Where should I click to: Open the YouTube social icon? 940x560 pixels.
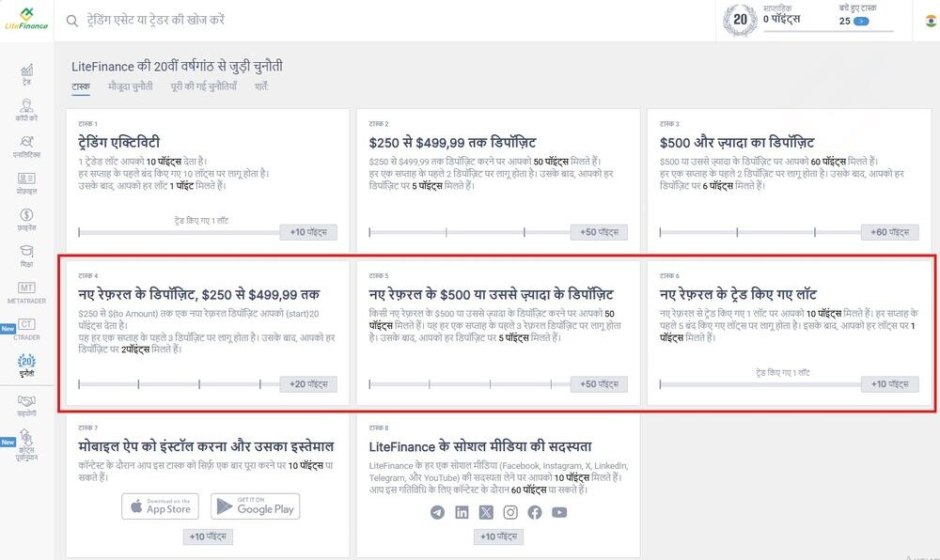pyautogui.click(x=559, y=512)
